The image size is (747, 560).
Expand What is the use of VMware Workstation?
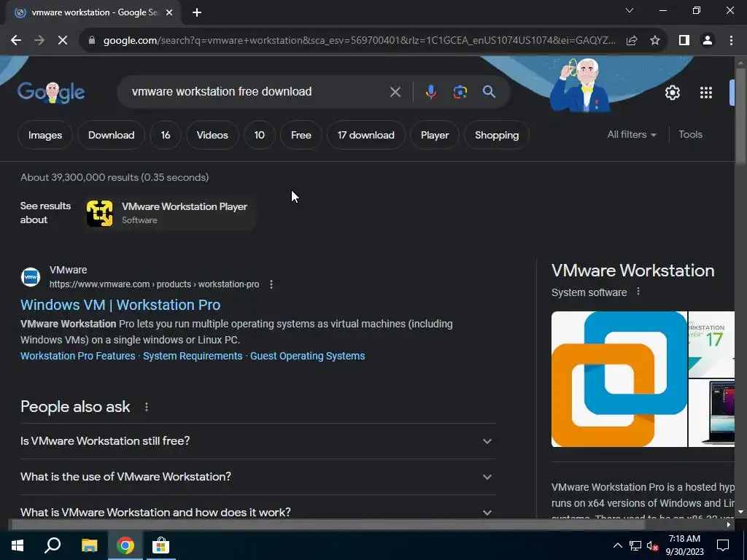coord(258,477)
